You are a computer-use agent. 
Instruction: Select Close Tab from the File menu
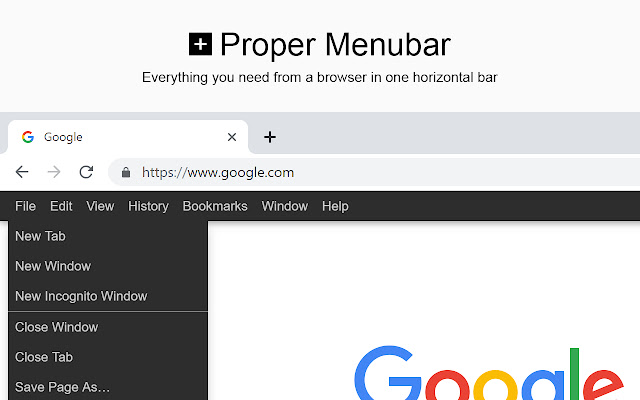(x=108, y=357)
